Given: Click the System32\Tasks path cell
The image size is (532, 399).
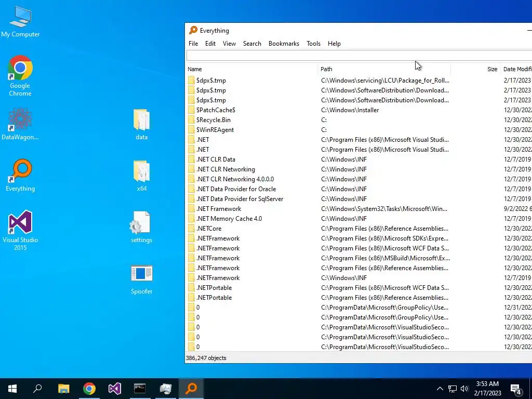Looking at the screenshot, I should (384, 209).
